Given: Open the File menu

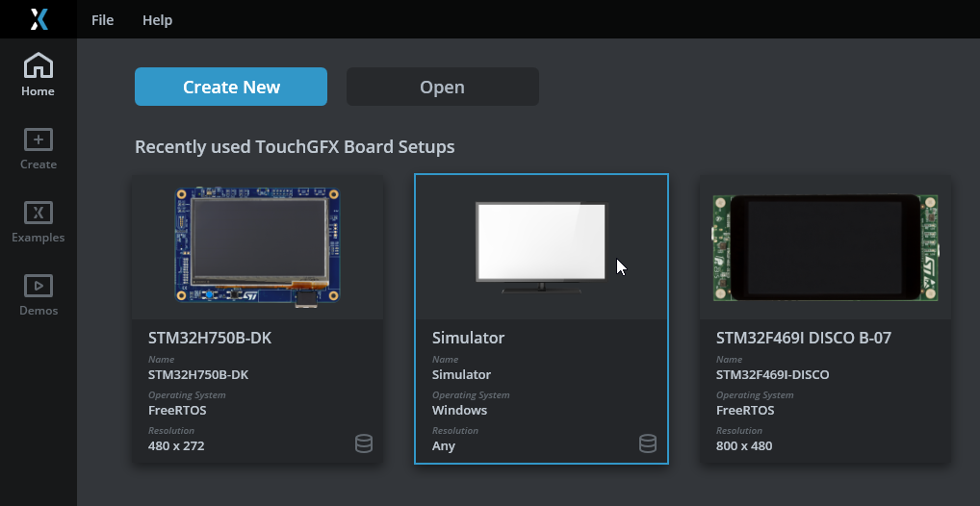Looking at the screenshot, I should pos(102,20).
